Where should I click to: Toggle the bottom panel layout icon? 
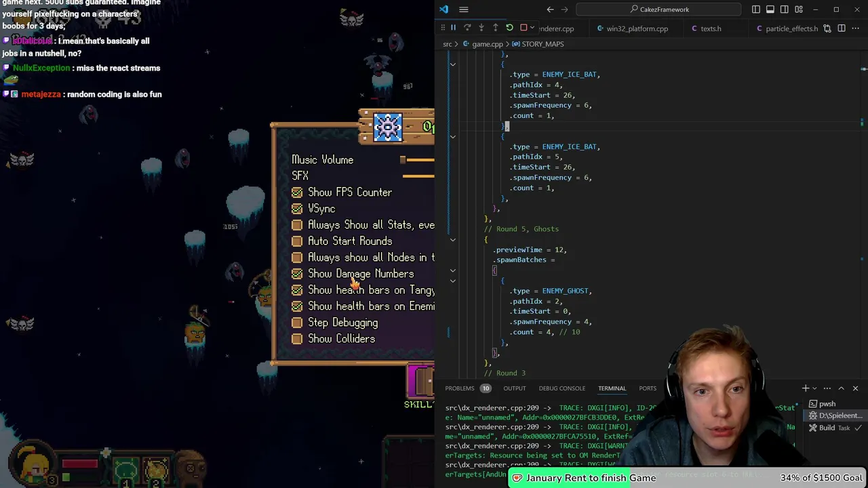770,9
